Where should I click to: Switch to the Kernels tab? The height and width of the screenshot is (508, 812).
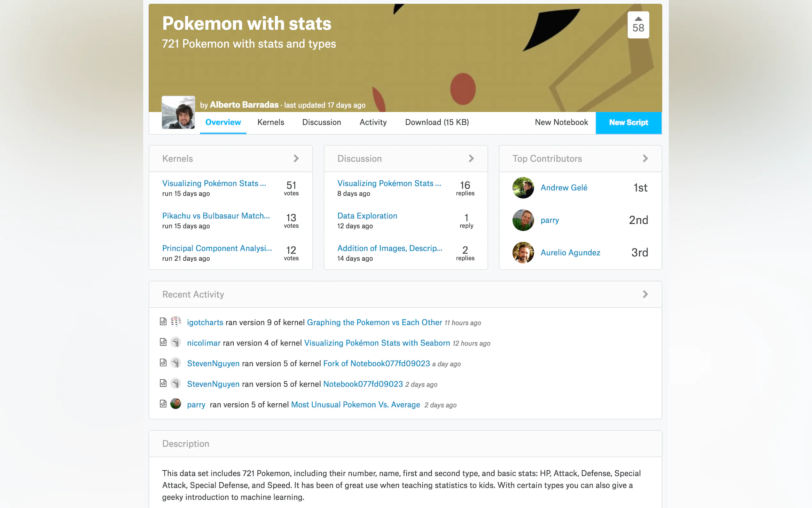click(270, 122)
